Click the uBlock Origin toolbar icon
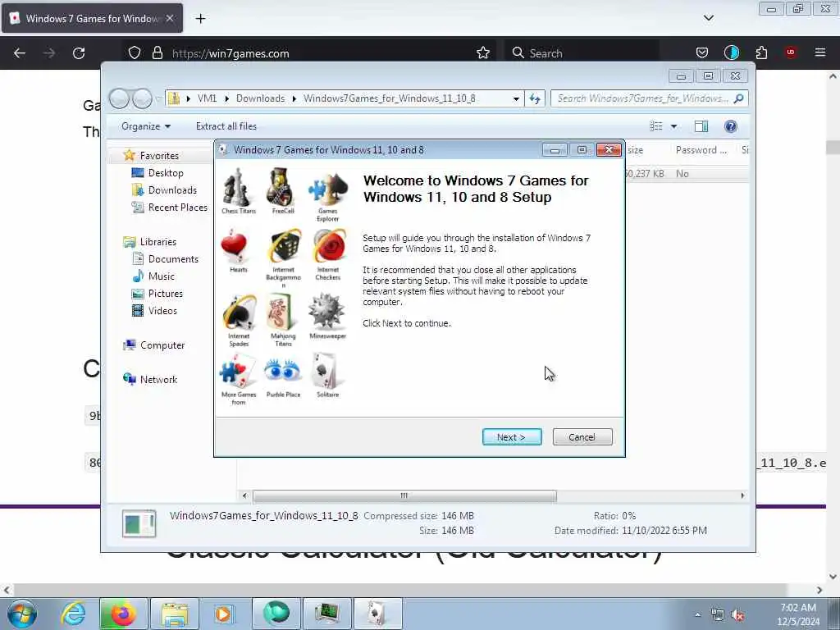Viewport: 840px width, 630px height. 791,52
